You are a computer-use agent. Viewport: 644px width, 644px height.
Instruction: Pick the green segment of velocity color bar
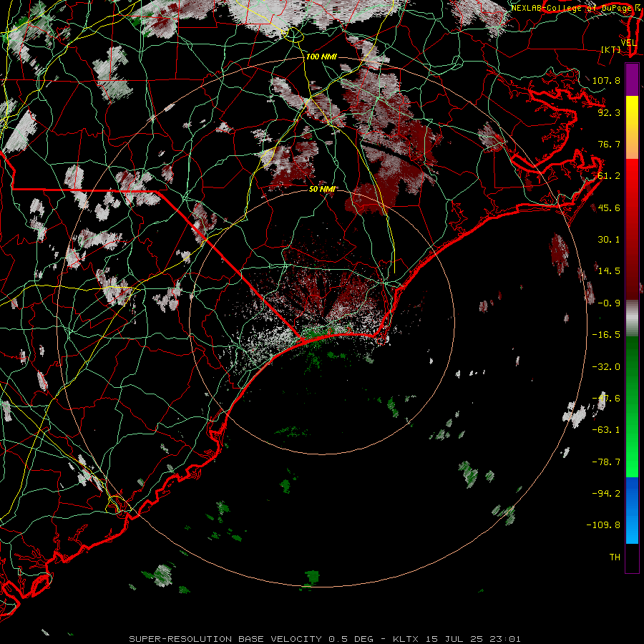(632, 406)
